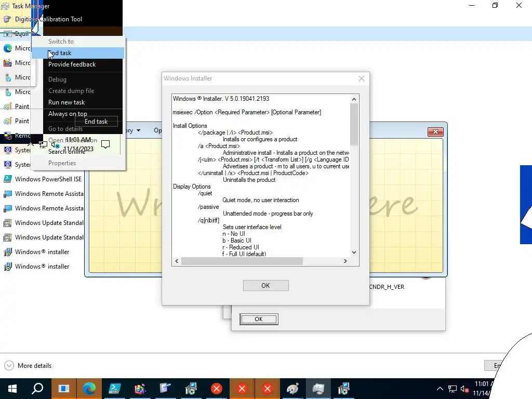Click the Debug context menu item

(x=57, y=79)
